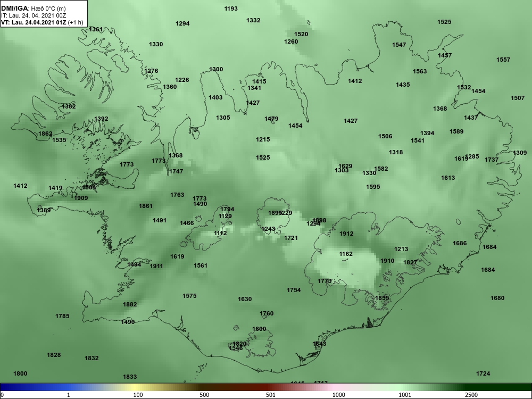The height and width of the screenshot is (399, 532).
Task: Click the 1276 value in Westfjords
Action: click(x=151, y=71)
